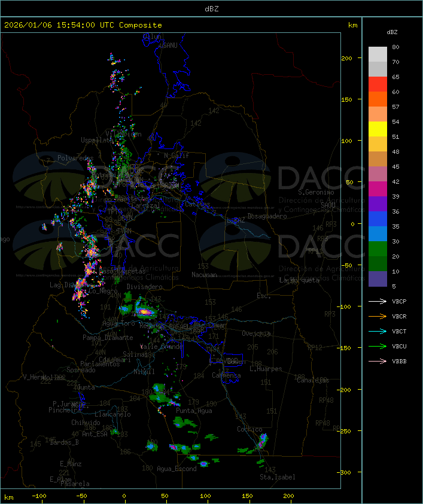Screen dimensions: 423x504
Task: Click the Nacunan place label
Action: pos(204,275)
